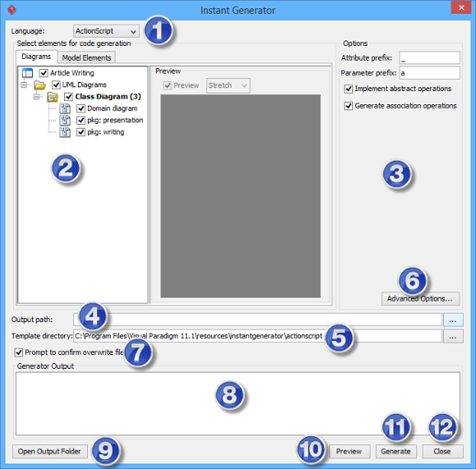Toggle Implement abstract operations checkbox
The width and height of the screenshot is (476, 469).
(x=348, y=89)
